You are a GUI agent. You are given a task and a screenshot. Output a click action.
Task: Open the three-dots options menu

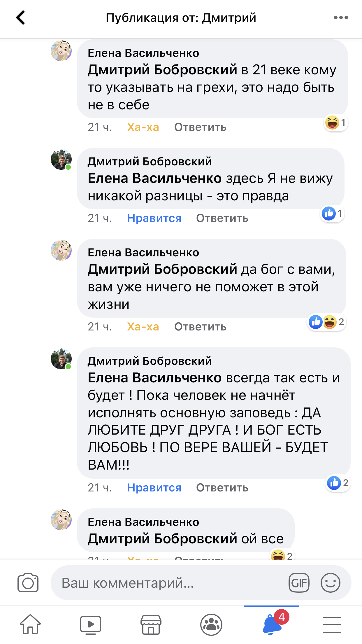tap(341, 18)
